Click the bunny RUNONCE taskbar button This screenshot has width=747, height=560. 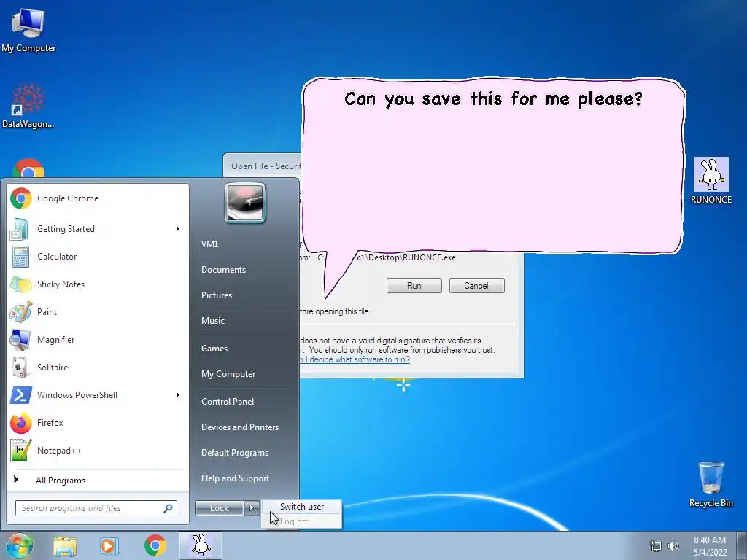pos(201,545)
